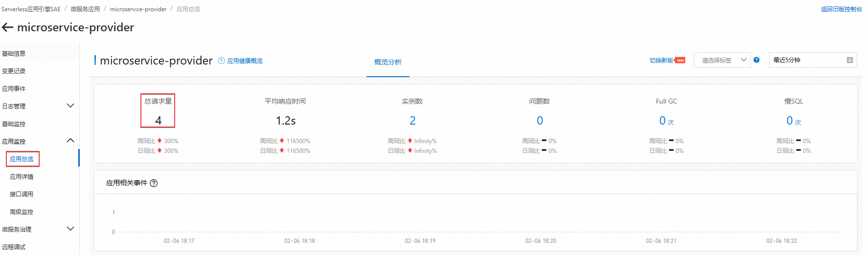Click the 总请求量 label
Viewport: 868px width, 255px height.
click(x=158, y=101)
